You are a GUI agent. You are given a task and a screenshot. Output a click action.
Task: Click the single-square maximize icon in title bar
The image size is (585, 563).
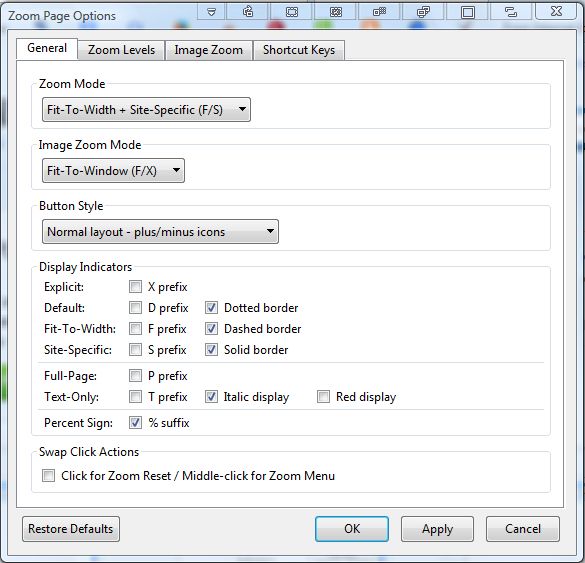click(x=467, y=12)
